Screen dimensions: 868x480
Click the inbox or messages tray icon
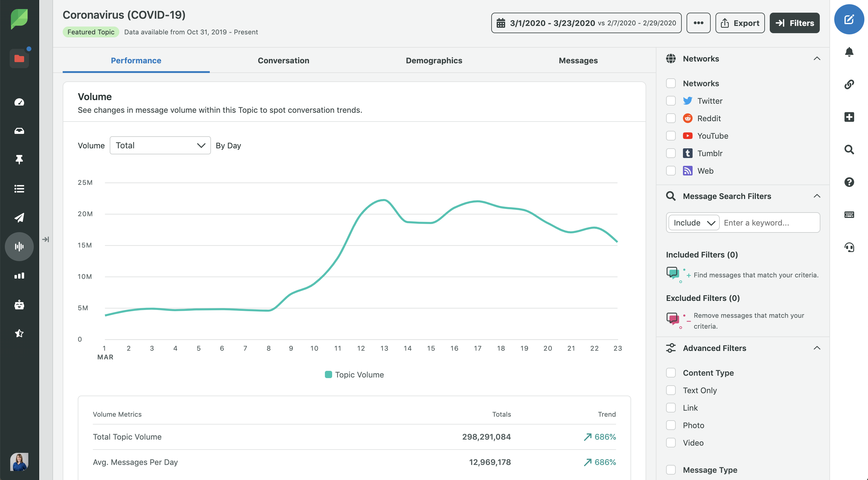click(20, 131)
